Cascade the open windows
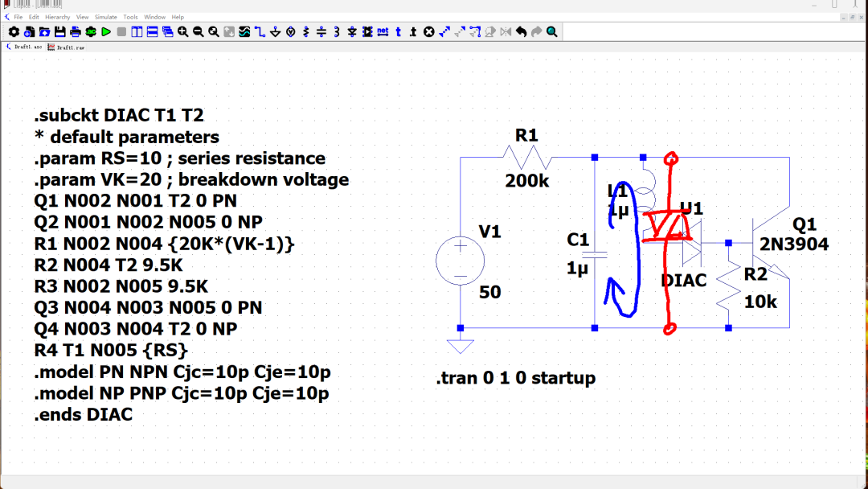The width and height of the screenshot is (868, 489). pyautogui.click(x=168, y=32)
